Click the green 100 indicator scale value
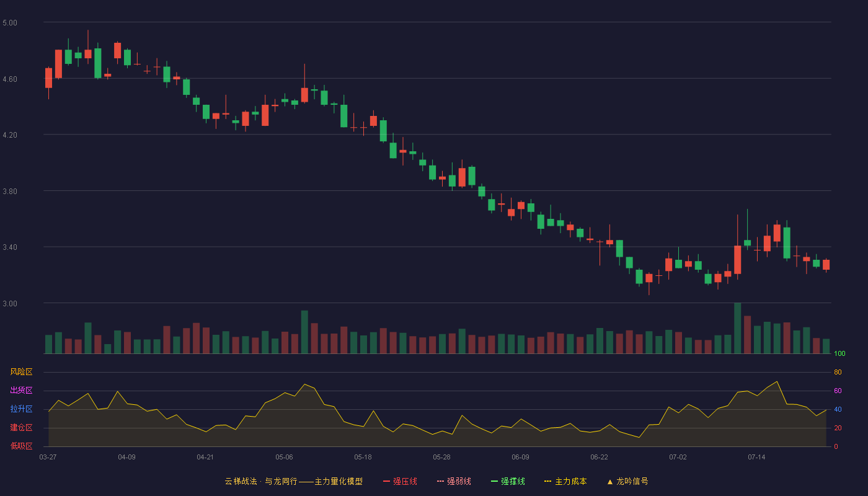This screenshot has height=496, width=868. tap(839, 353)
